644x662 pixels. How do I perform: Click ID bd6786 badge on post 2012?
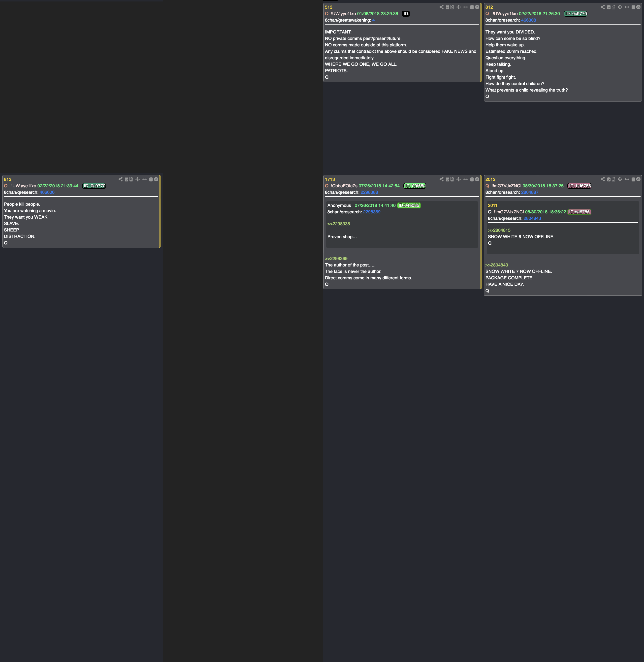click(580, 186)
